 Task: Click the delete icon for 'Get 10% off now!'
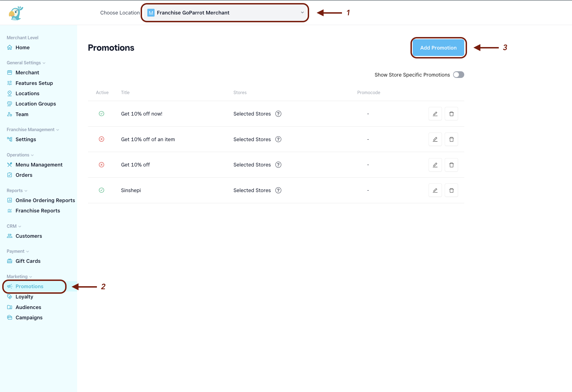click(x=452, y=114)
